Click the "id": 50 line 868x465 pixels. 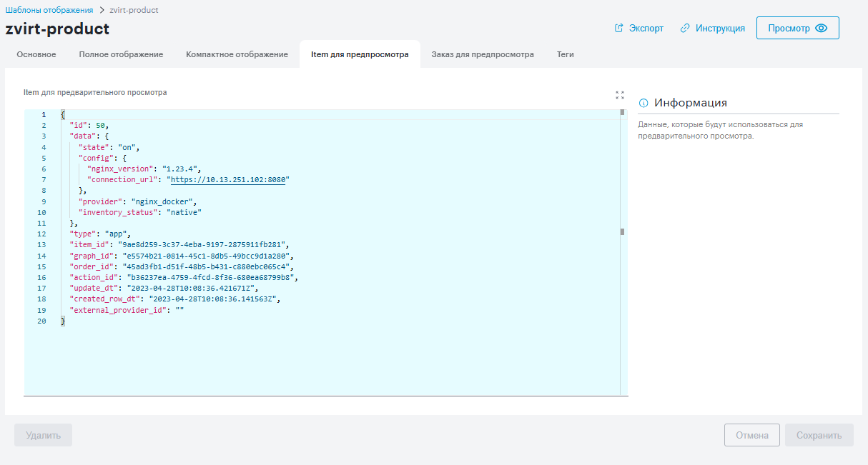(x=89, y=126)
